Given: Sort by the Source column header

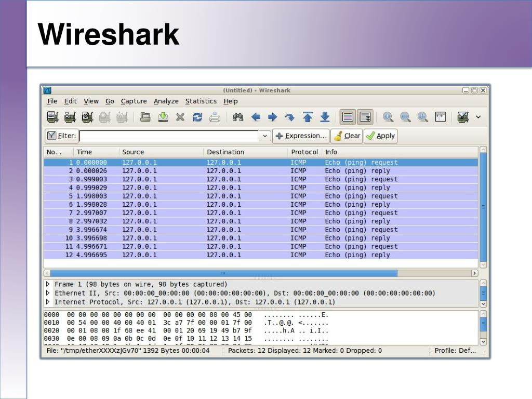Looking at the screenshot, I should 161,152.
